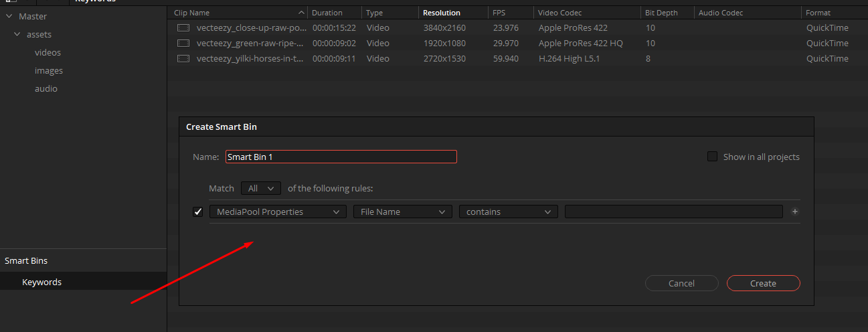Viewport: 868px width, 332px height.
Task: Open the MediaPool Properties dropdown
Action: pyautogui.click(x=278, y=212)
